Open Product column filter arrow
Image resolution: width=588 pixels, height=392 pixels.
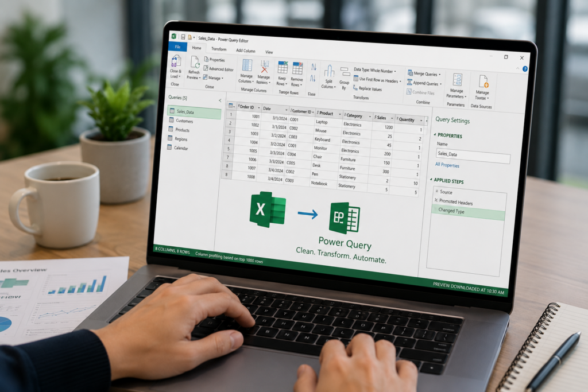[x=340, y=114]
